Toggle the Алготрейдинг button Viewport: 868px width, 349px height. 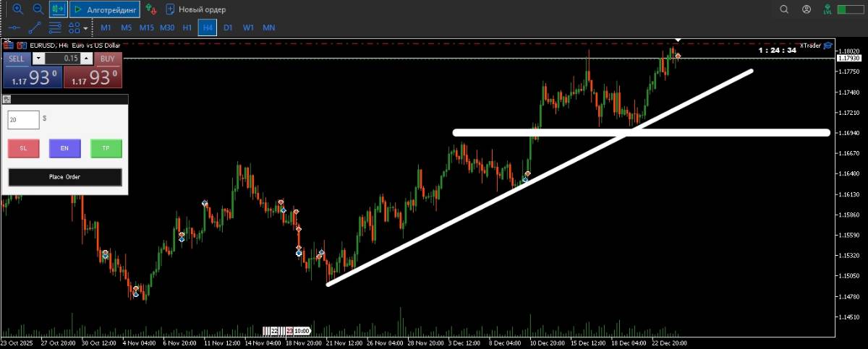click(x=104, y=9)
